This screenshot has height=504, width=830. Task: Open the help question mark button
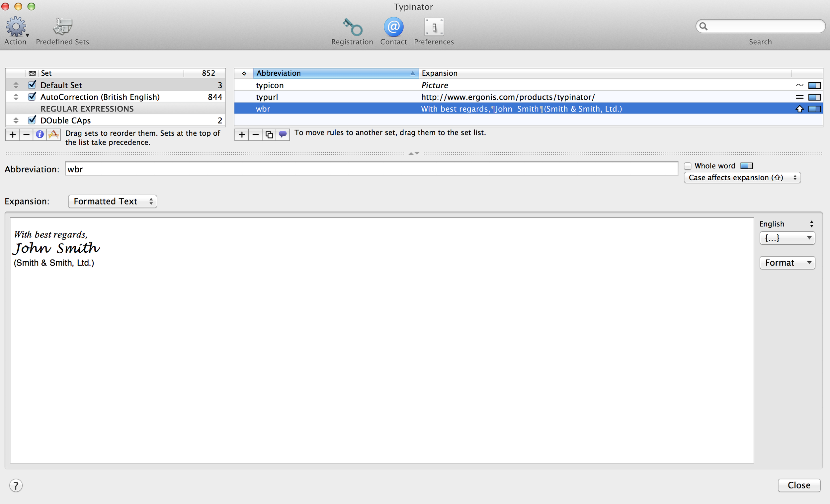pyautogui.click(x=16, y=485)
